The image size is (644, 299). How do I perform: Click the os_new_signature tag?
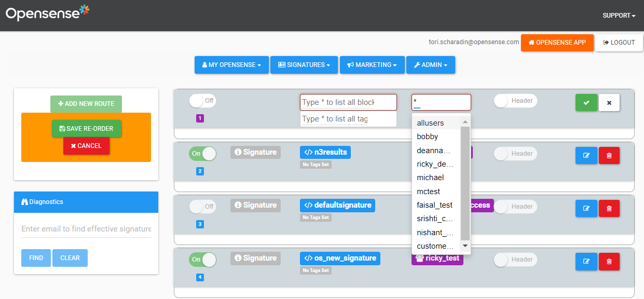(340, 258)
